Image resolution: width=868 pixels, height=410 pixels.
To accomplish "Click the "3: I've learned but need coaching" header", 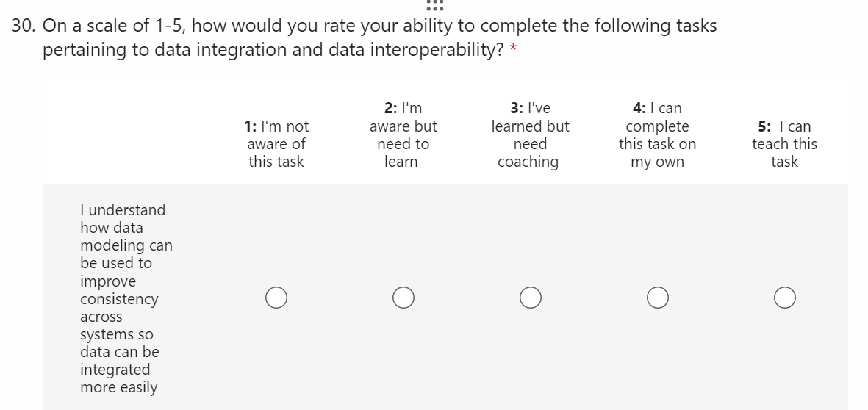I will [529, 135].
